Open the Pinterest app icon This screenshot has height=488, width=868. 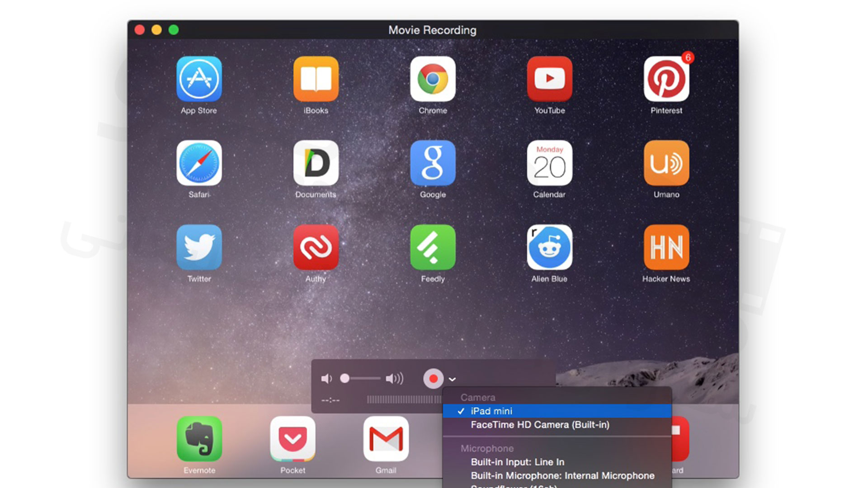[666, 79]
